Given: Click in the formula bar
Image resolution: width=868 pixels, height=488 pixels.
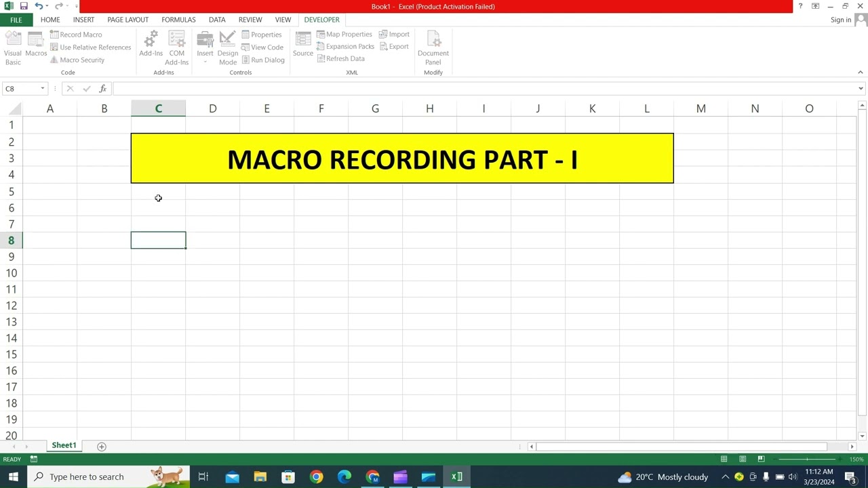Looking at the screenshot, I should click(x=484, y=89).
